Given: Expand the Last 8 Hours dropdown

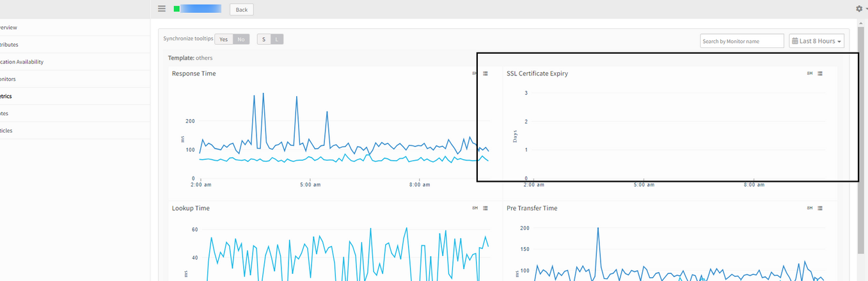Looking at the screenshot, I should pos(816,41).
